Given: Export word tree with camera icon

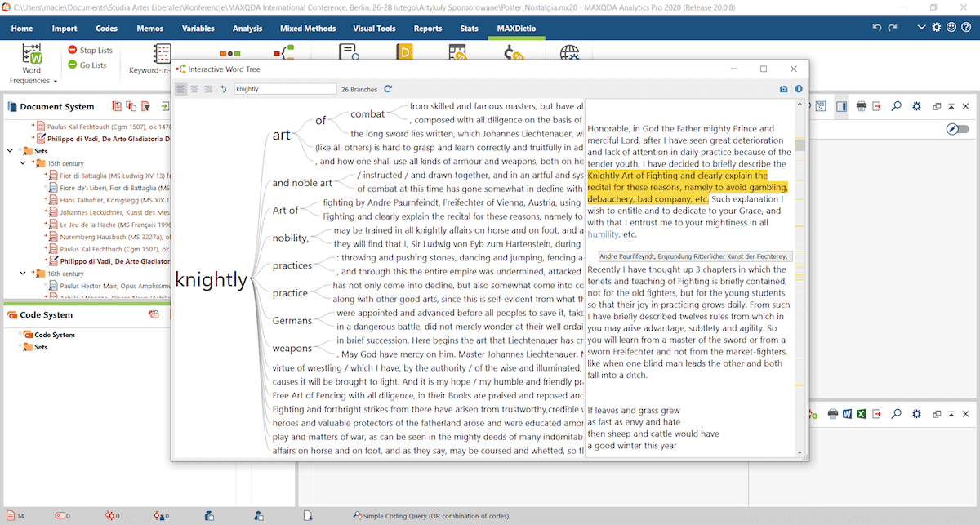Looking at the screenshot, I should point(783,89).
